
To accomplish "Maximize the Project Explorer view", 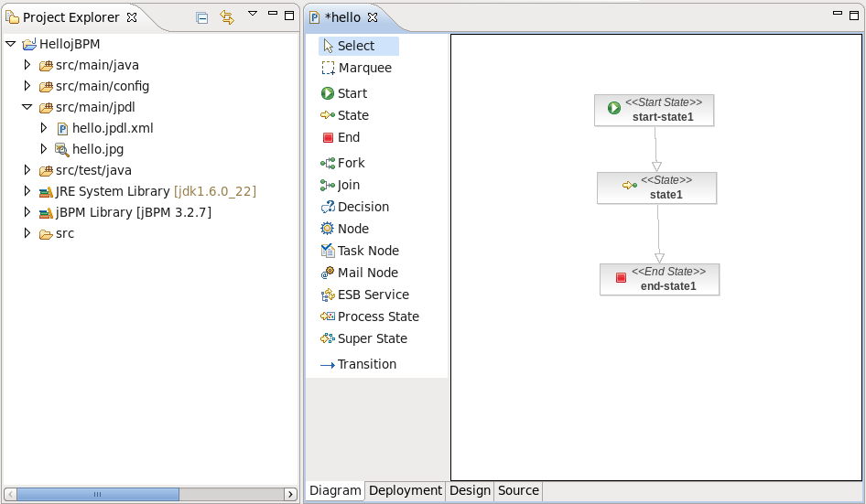I will point(289,15).
